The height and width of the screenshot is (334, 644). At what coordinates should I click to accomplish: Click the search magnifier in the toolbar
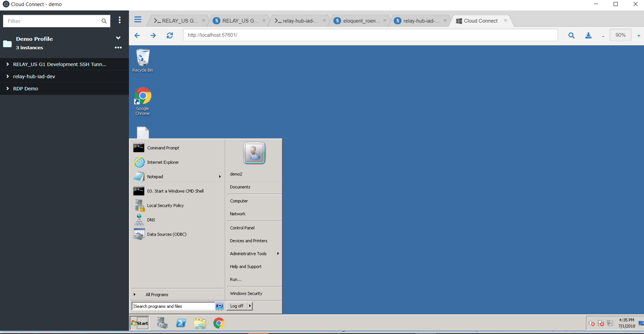[571, 35]
